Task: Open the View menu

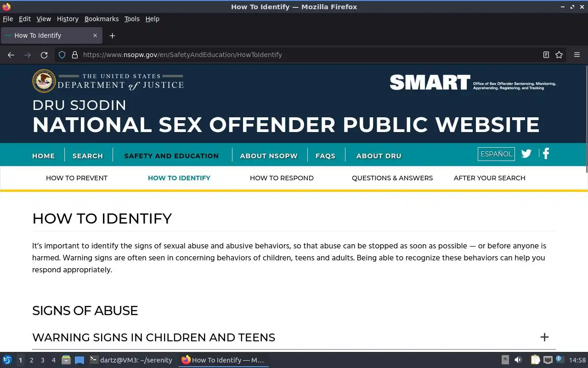Action: pyautogui.click(x=44, y=19)
